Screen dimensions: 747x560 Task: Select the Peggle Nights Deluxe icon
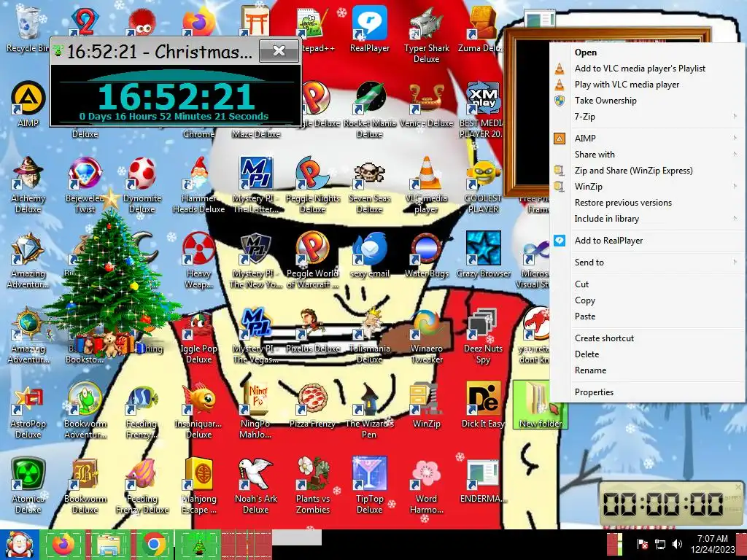pyautogui.click(x=312, y=184)
